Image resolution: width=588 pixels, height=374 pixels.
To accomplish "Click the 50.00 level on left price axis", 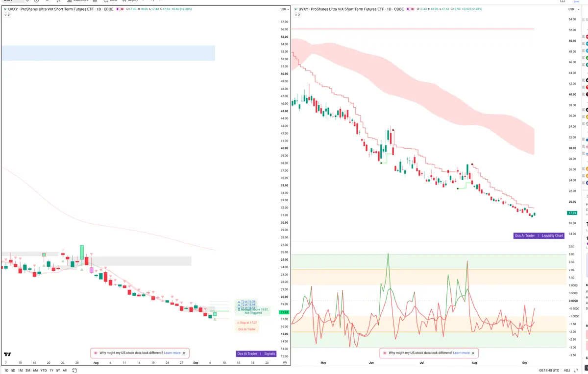I will pyautogui.click(x=284, y=74).
